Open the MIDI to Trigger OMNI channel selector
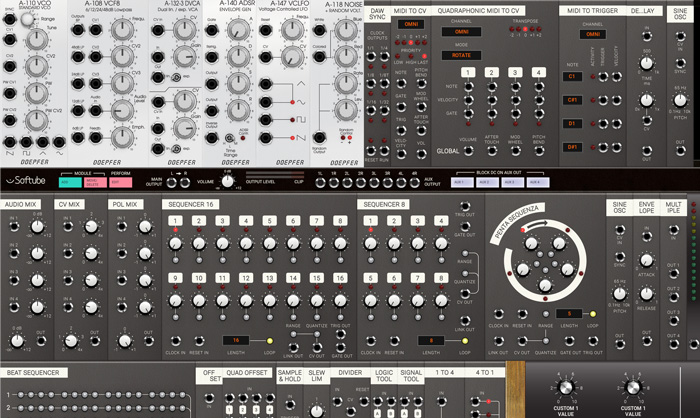 (x=592, y=34)
